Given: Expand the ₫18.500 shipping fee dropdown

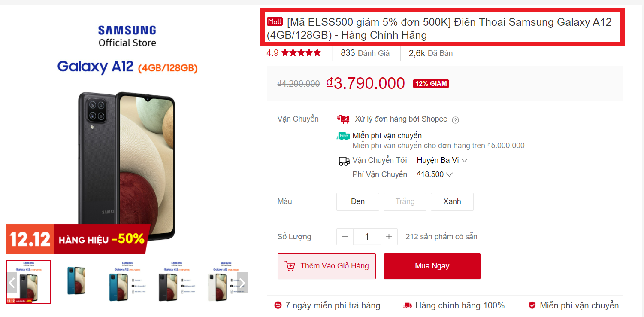Looking at the screenshot, I should coord(435,174).
